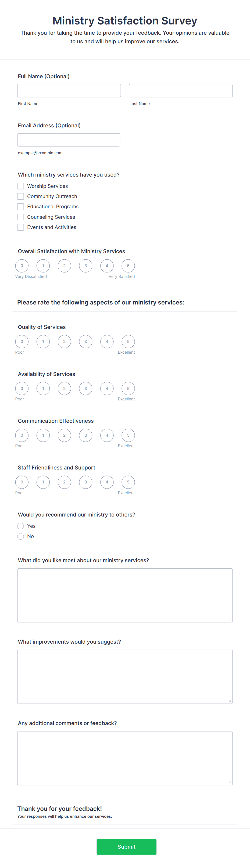Image resolution: width=250 pixels, height=868 pixels.
Task: Rate Communication Effectiveness as 2
Action: [64, 435]
